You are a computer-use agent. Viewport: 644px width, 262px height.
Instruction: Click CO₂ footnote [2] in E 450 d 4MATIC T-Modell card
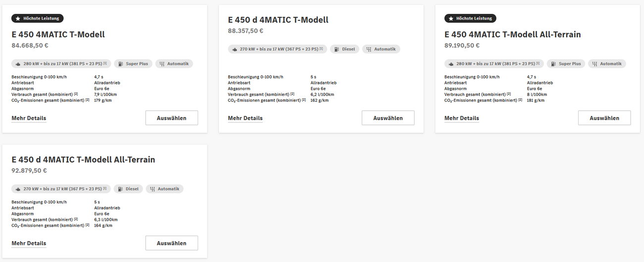click(304, 100)
